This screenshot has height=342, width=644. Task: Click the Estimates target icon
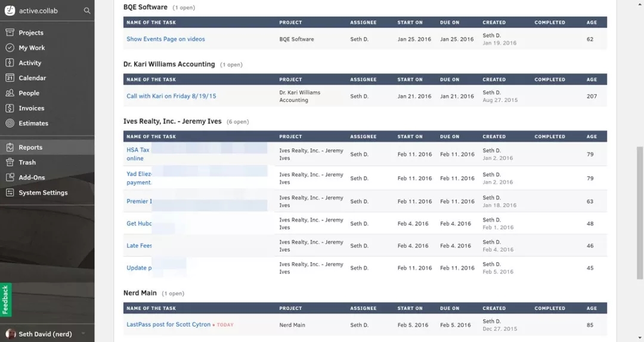click(10, 123)
